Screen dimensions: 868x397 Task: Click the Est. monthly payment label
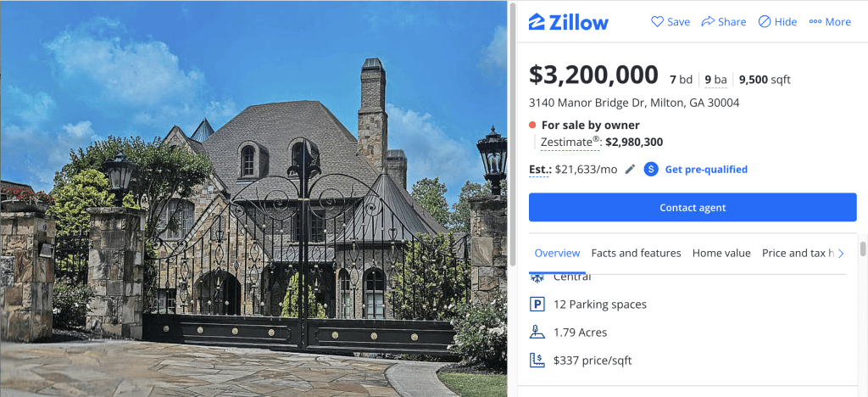(x=541, y=170)
